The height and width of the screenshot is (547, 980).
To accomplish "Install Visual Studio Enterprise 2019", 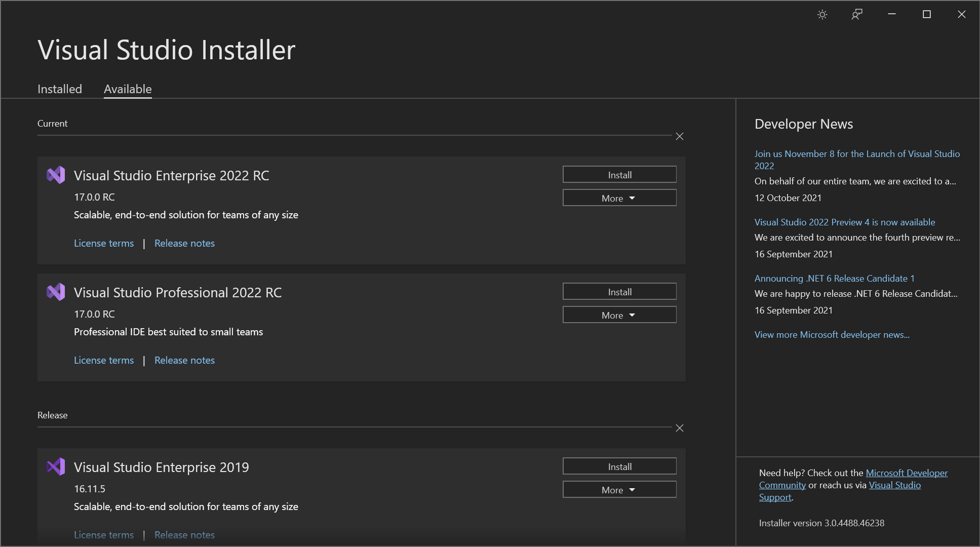I will pyautogui.click(x=619, y=466).
